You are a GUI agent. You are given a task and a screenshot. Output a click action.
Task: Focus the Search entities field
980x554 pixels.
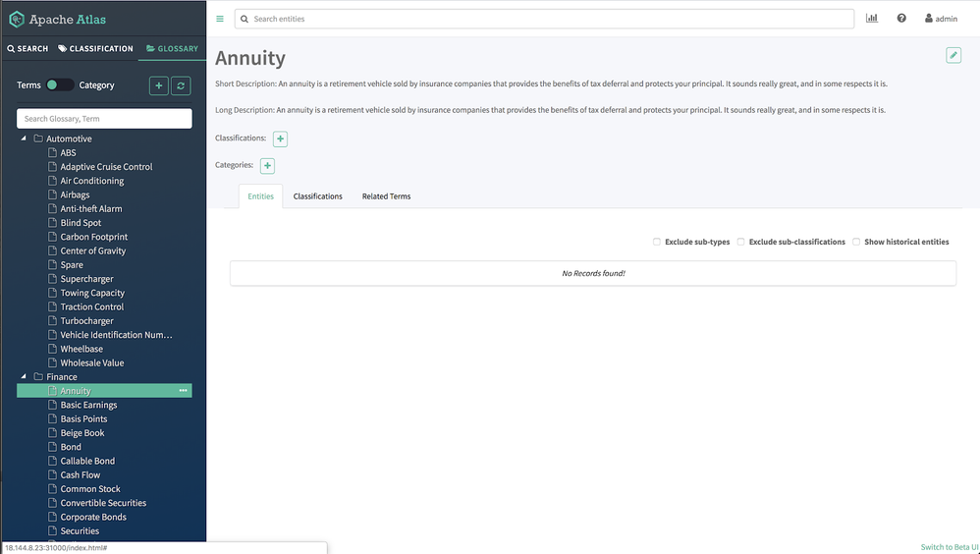point(544,19)
